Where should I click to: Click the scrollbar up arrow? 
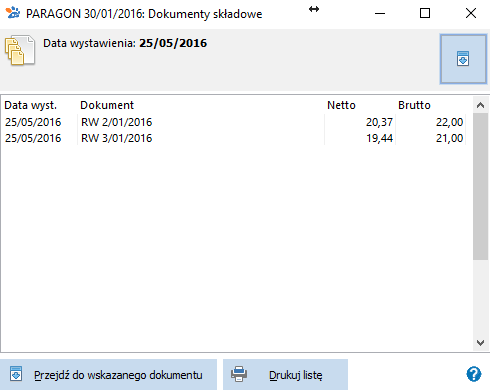pyautogui.click(x=480, y=105)
